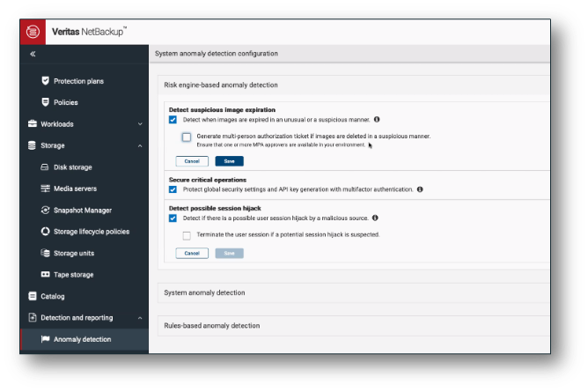Open Protection plans via its shield icon
Screen dimensions: 588x392
click(46, 81)
